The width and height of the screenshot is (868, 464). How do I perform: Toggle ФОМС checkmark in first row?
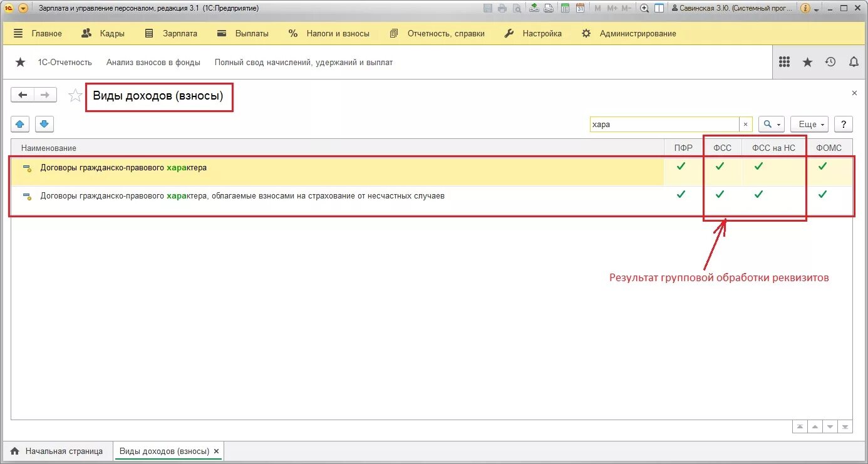[x=822, y=166]
